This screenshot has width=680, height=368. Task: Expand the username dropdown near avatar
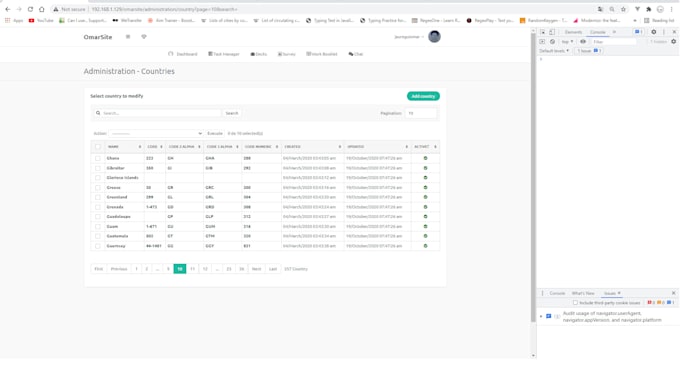tap(409, 37)
